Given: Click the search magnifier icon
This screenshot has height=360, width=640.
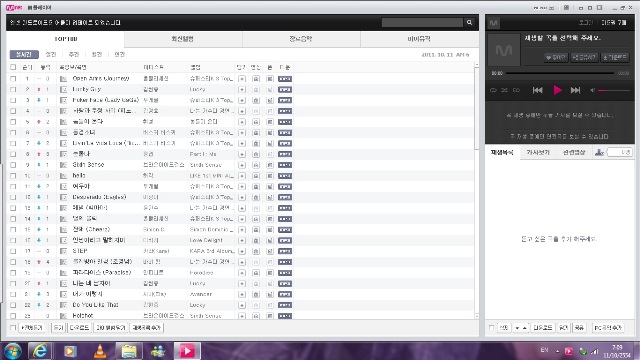Looking at the screenshot, I should [469, 22].
